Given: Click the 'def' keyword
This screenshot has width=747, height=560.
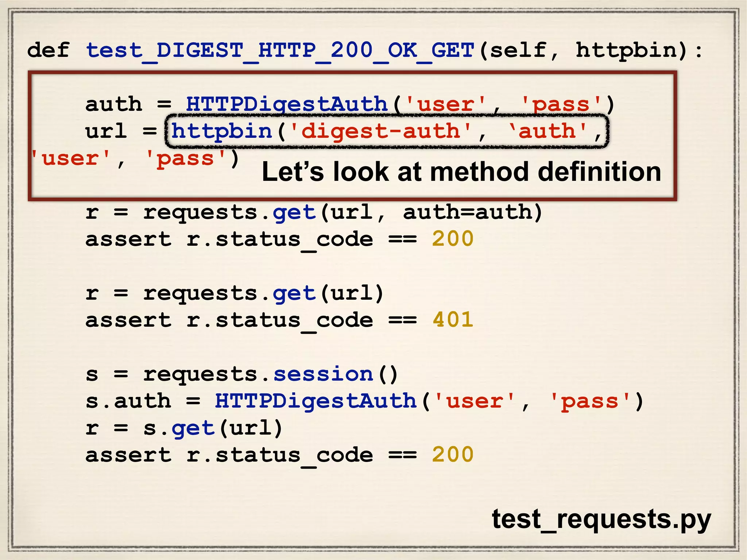Looking at the screenshot, I should [48, 50].
